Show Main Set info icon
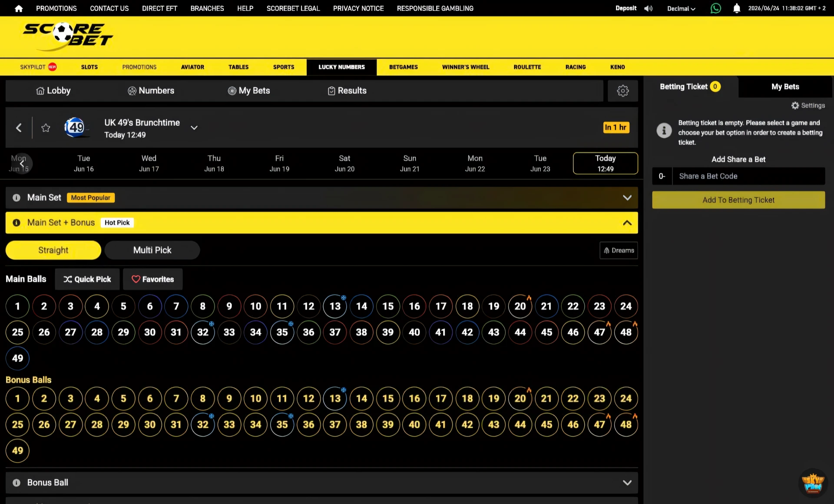Viewport: 834px width, 504px height. [17, 198]
